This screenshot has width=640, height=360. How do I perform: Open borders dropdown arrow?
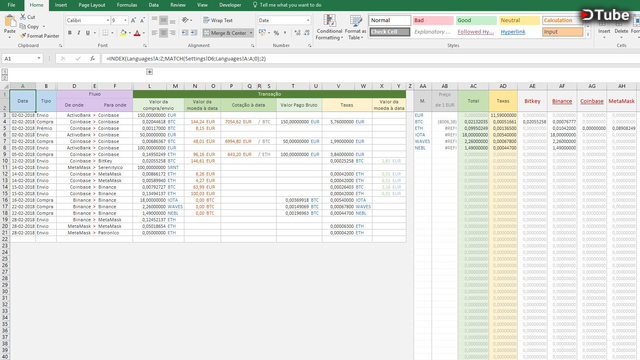click(112, 33)
